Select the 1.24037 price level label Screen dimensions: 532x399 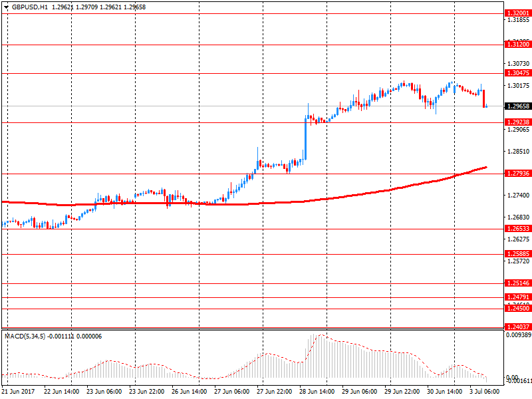click(518, 327)
